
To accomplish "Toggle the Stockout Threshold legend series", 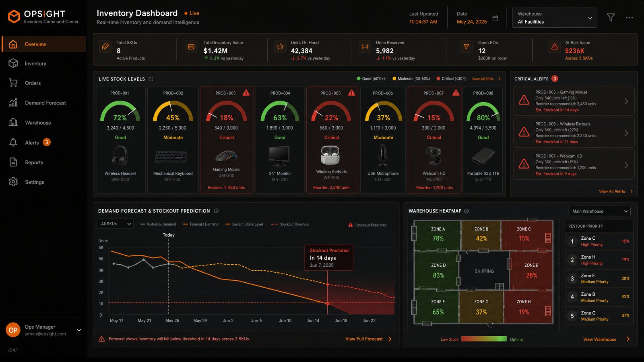I will pyautogui.click(x=290, y=224).
